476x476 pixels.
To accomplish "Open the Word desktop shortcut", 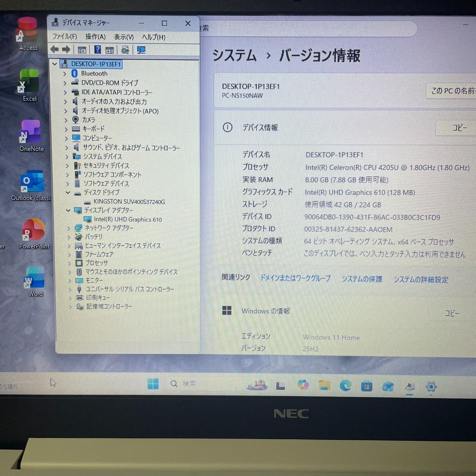I will click(35, 282).
